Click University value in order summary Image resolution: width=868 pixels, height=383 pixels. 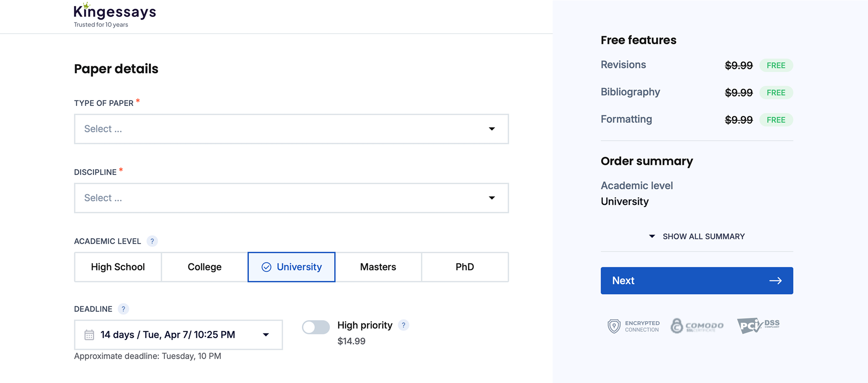tap(625, 201)
